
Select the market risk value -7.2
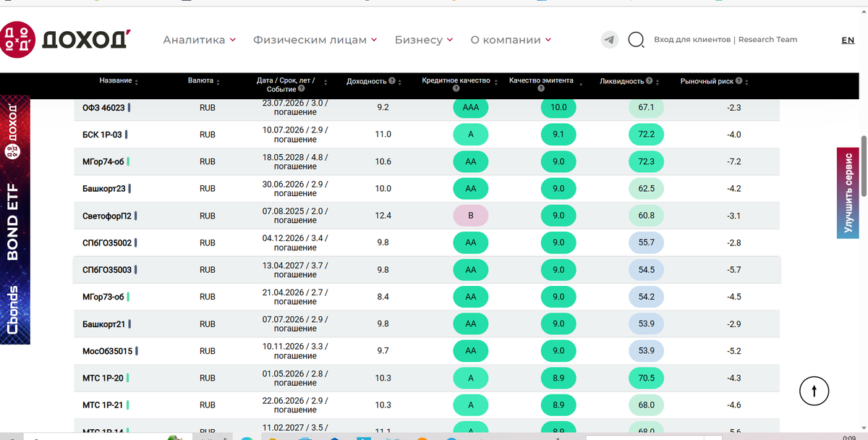tap(733, 161)
